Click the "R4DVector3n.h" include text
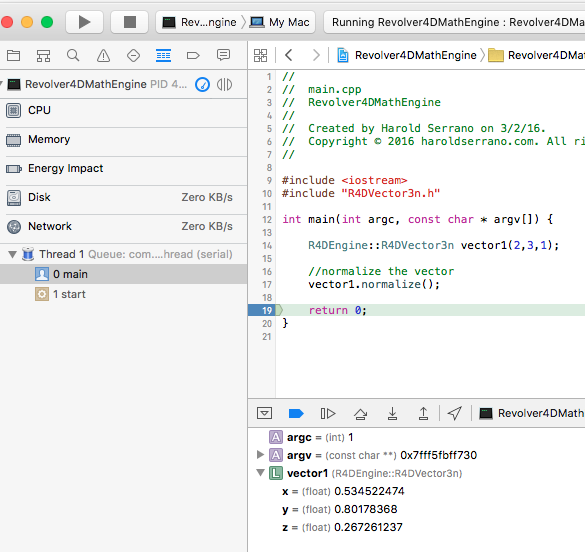585x552 pixels. (x=391, y=194)
